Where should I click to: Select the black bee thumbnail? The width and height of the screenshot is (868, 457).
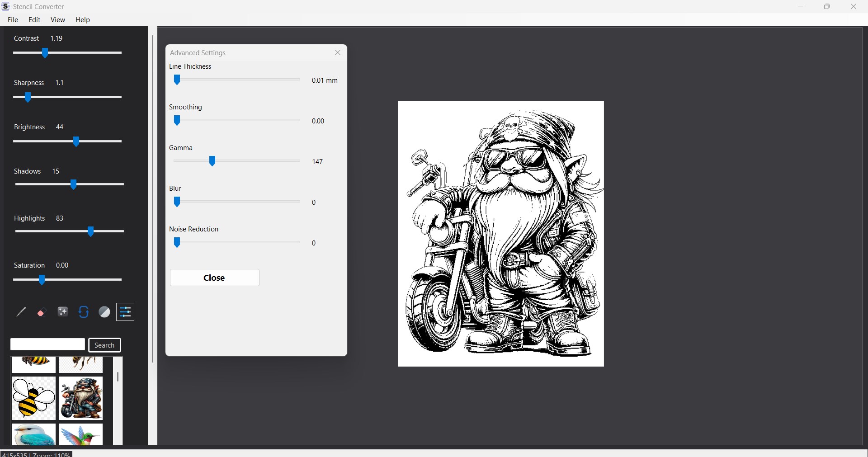click(x=33, y=398)
